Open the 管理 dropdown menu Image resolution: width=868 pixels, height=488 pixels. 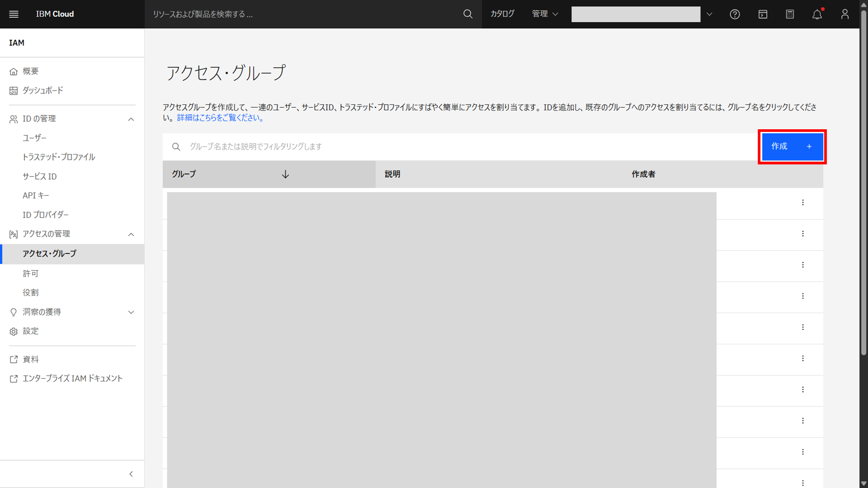click(x=545, y=14)
